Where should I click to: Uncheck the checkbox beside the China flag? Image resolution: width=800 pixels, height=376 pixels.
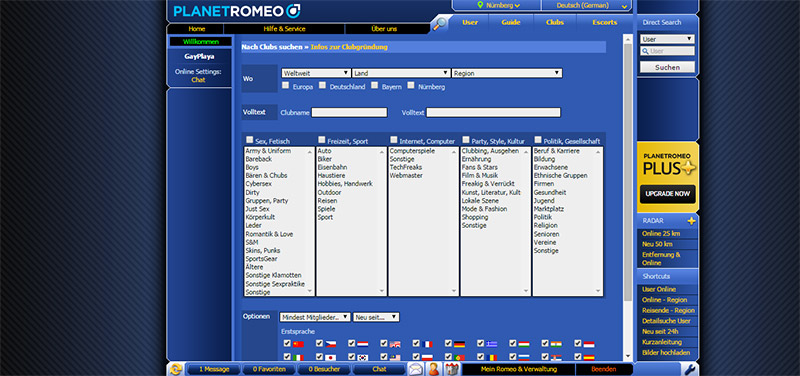[x=287, y=343]
